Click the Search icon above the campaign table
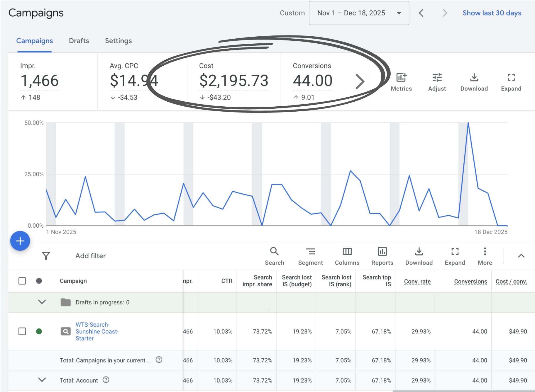The image size is (535, 392). point(274,251)
